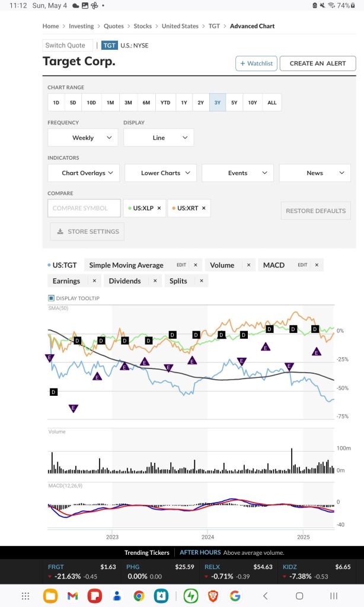Remove the Dividends indicator
364x607 pixels.
[x=154, y=280]
